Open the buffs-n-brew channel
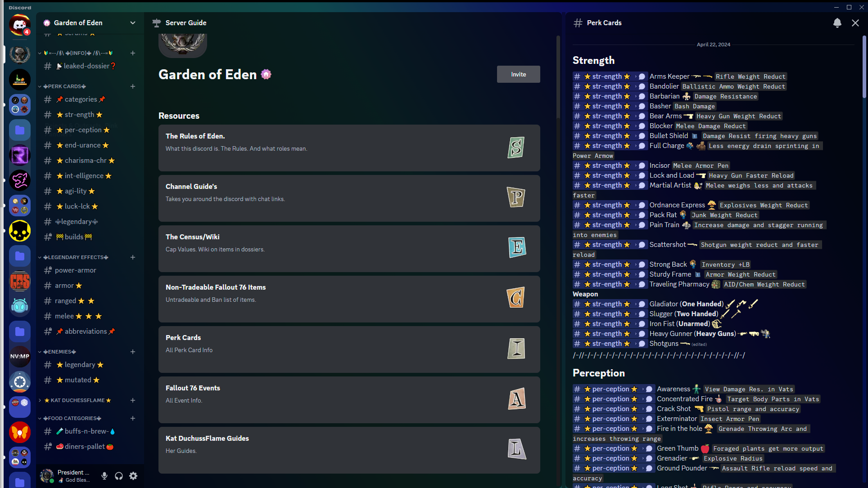 (89, 431)
